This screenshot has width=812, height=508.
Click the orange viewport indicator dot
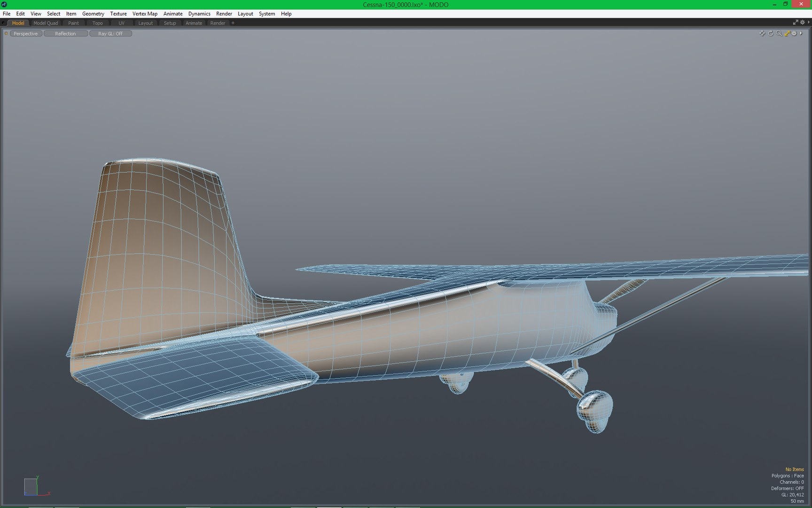[6, 33]
